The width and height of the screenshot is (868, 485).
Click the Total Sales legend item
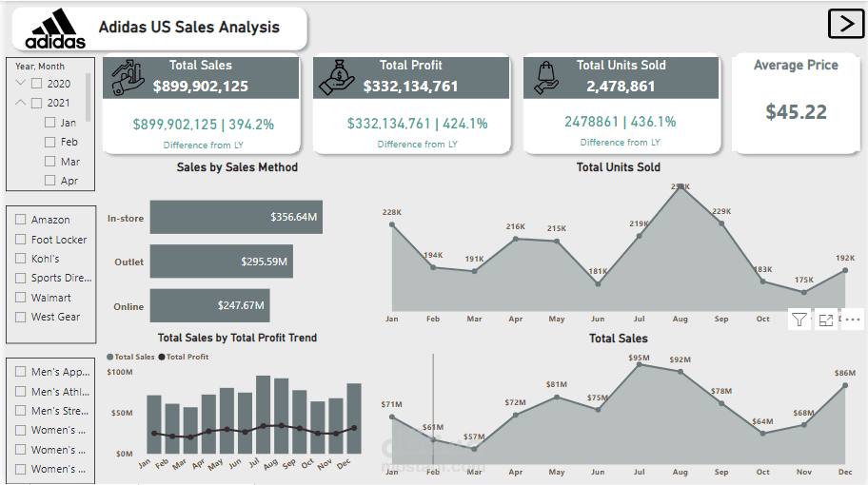130,357
